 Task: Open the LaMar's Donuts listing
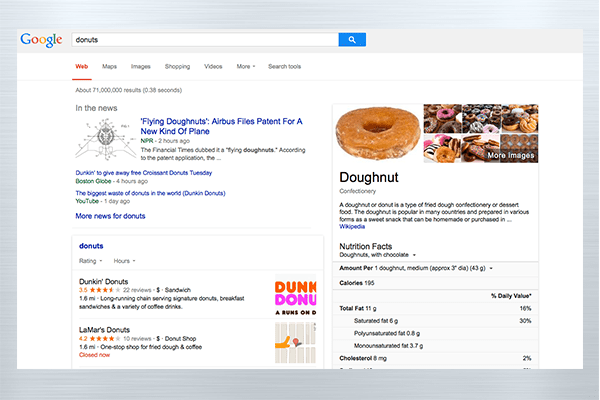click(x=104, y=330)
